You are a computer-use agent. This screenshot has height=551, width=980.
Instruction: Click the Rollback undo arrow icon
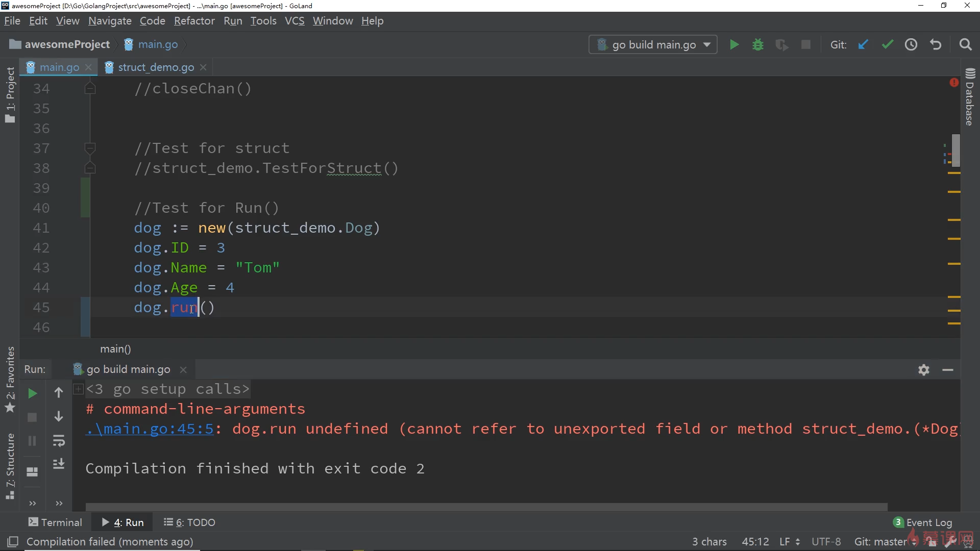(936, 45)
